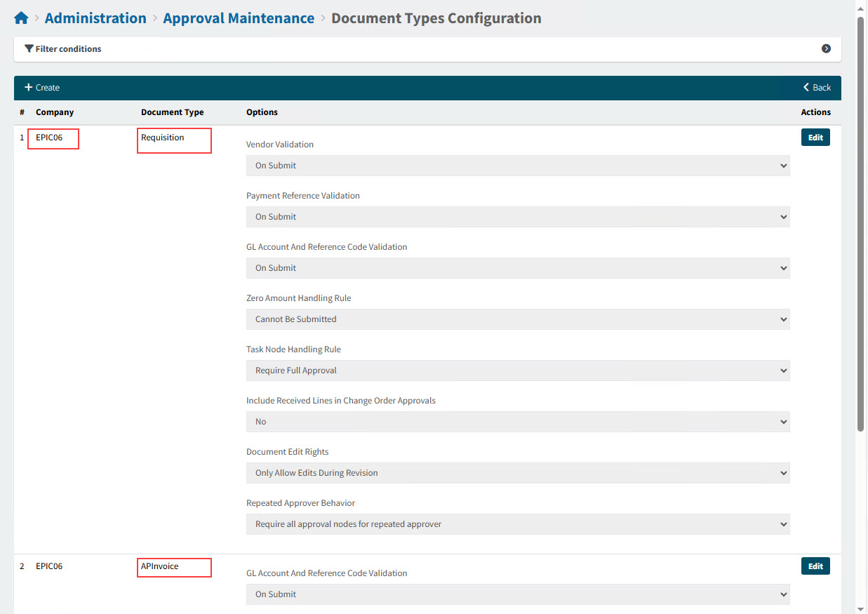868x614 pixels.
Task: Click the funnel Filter conditions icon
Action: click(29, 49)
